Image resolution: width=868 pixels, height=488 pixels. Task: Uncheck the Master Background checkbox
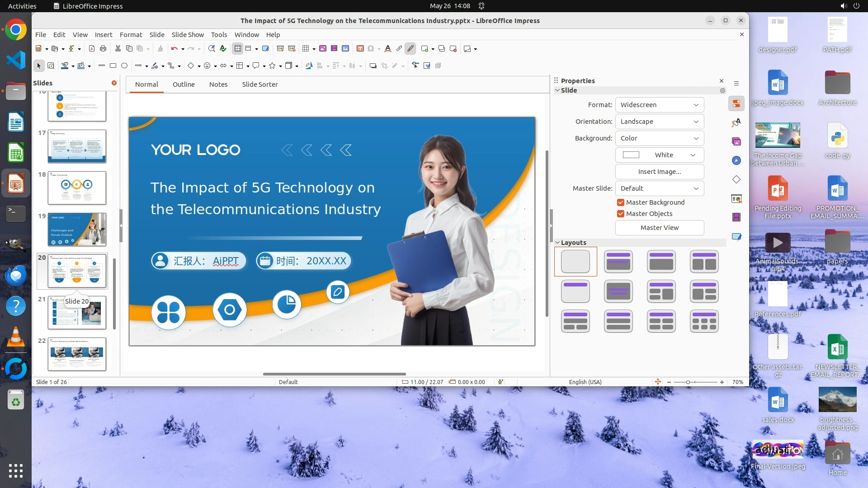pos(621,202)
